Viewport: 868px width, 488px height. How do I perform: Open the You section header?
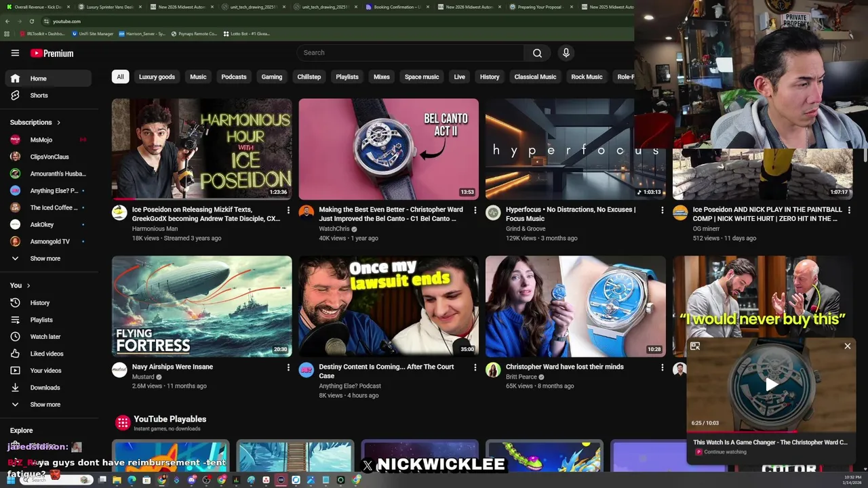click(x=20, y=285)
